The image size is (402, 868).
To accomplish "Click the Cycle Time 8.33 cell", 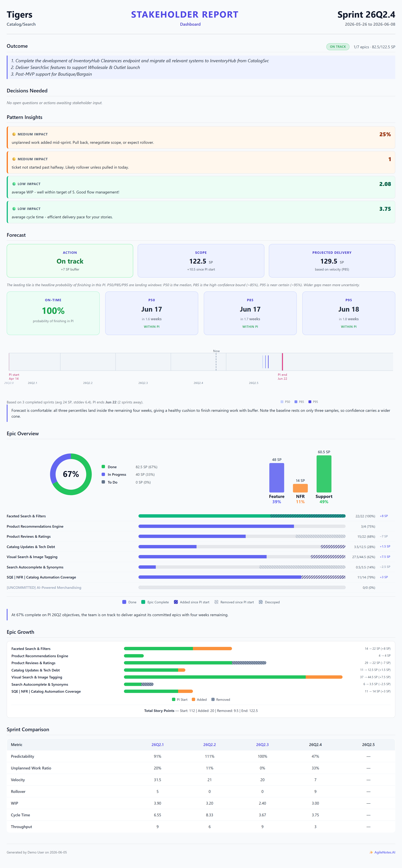I will pos(210,815).
